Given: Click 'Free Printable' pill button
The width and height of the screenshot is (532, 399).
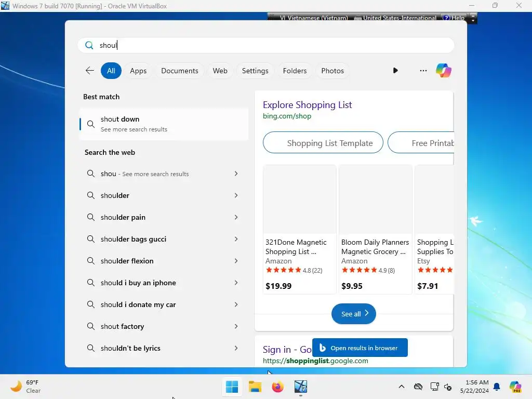Looking at the screenshot, I should tap(421, 142).
